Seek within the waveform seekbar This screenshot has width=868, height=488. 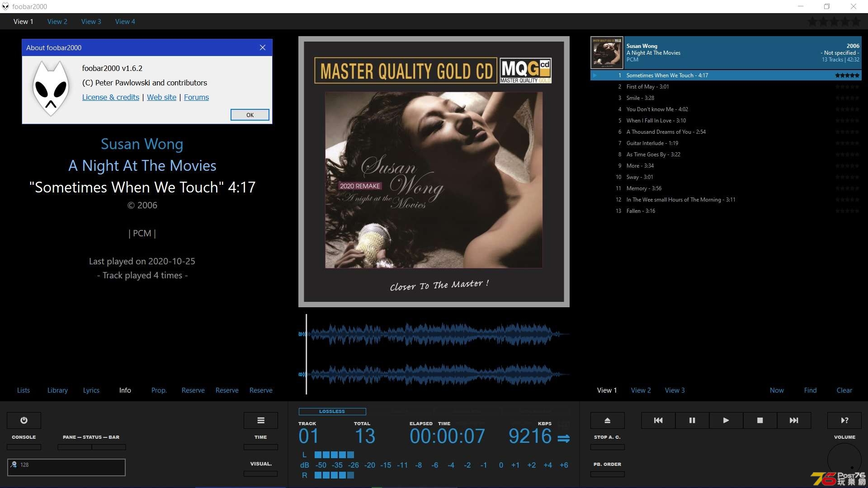point(434,354)
